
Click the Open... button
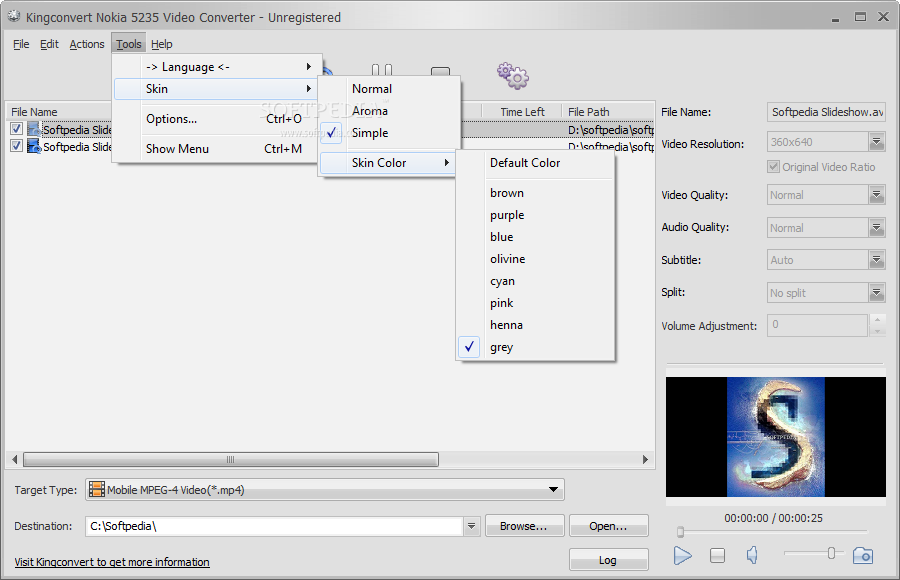[608, 525]
